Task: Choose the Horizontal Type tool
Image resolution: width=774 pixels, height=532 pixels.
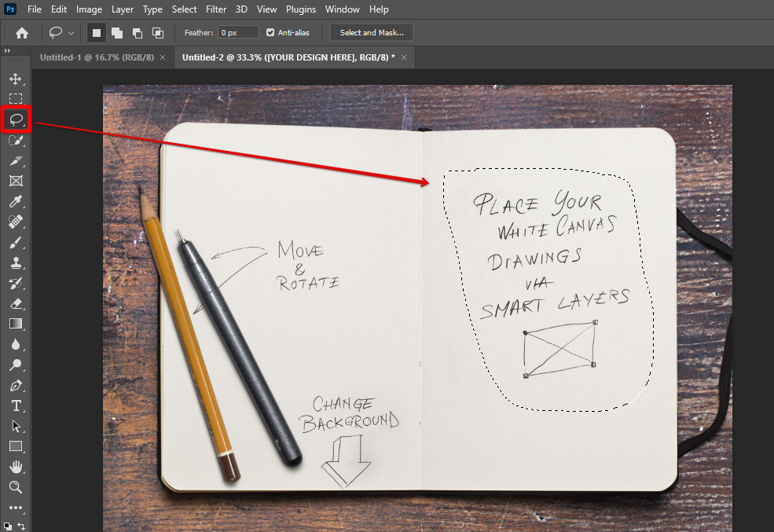Action: [15, 405]
